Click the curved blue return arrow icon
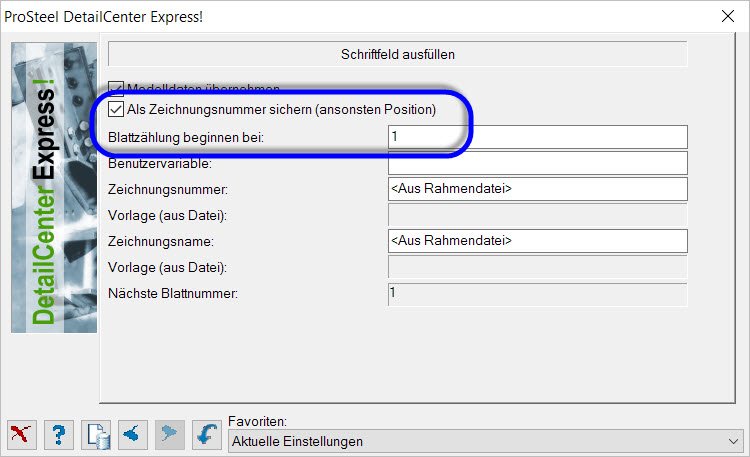 tap(207, 435)
